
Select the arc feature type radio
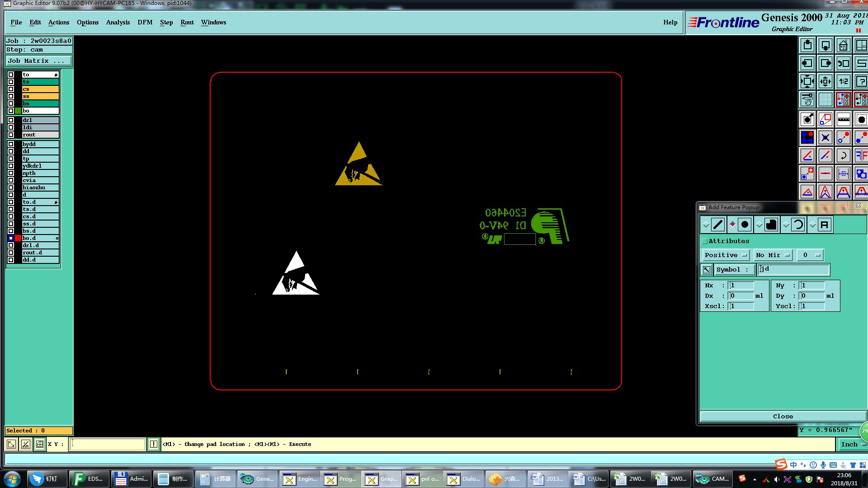[786, 225]
